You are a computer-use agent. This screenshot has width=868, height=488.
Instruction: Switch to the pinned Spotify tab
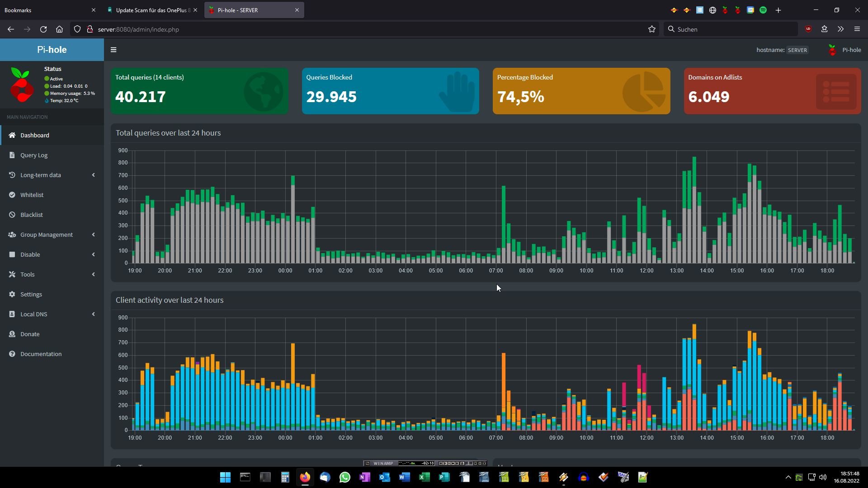coord(763,10)
